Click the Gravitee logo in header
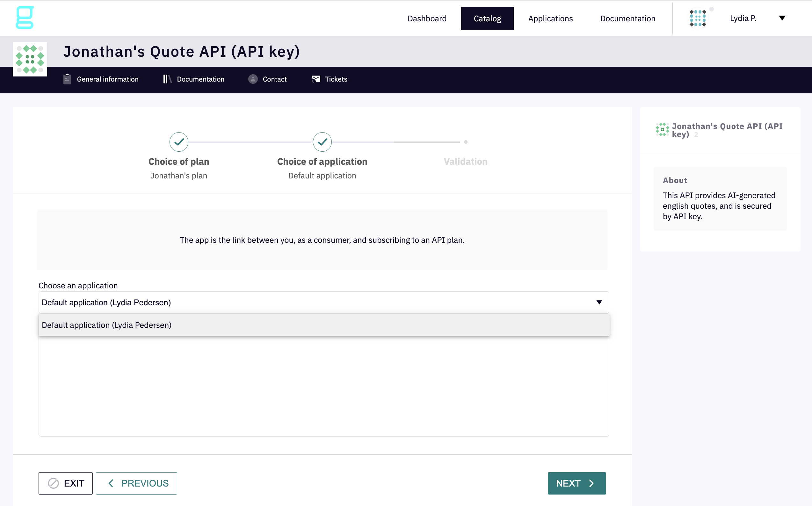Screen dimensions: 812x506 (25, 18)
